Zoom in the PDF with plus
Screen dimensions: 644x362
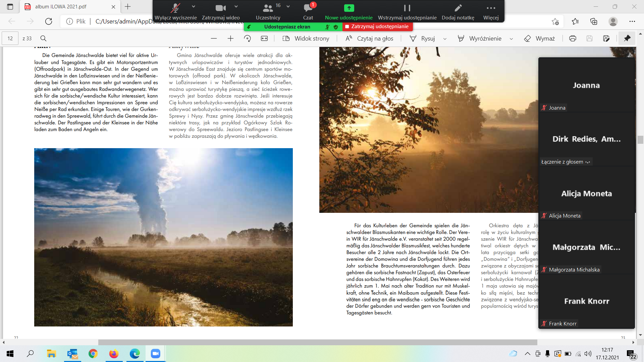[230, 39]
